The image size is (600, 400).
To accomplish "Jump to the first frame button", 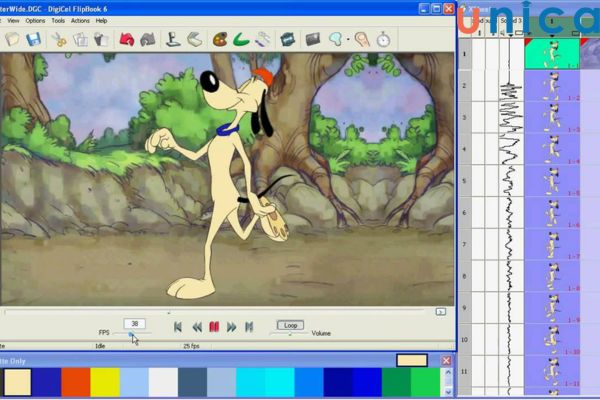I will click(x=178, y=326).
